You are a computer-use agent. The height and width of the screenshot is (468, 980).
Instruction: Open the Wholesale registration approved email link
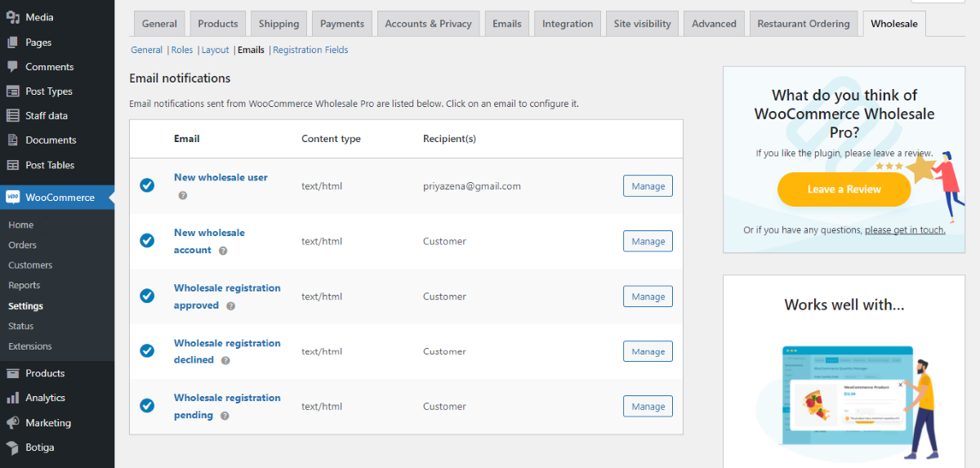tap(227, 296)
